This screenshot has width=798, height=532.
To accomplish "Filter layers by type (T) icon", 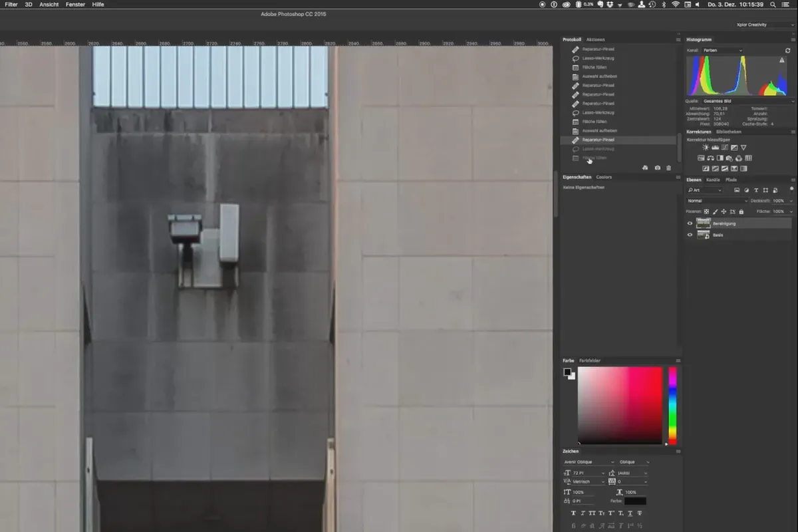I will 756,190.
